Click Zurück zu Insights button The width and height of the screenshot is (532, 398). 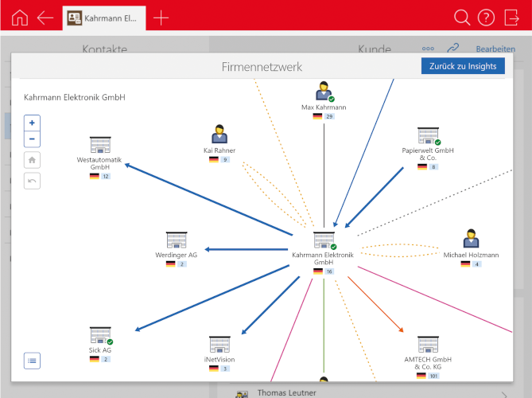pyautogui.click(x=463, y=66)
